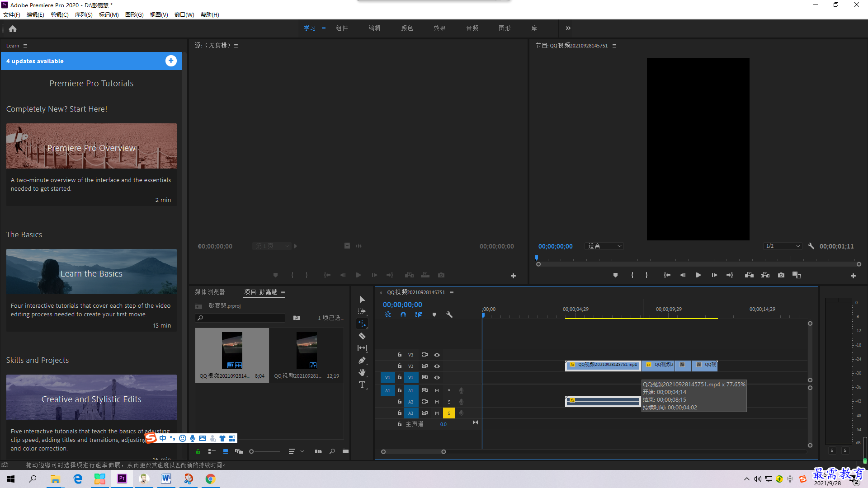Switch to 媒体浏览器 tab
The height and width of the screenshot is (488, 868).
click(x=210, y=292)
